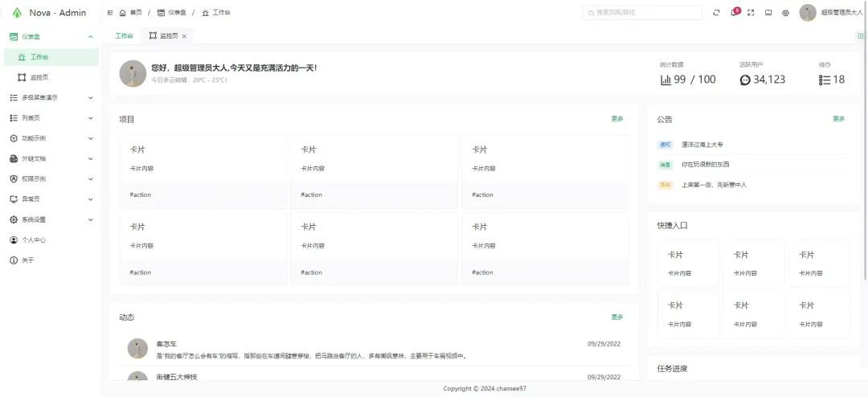Click the large avatar beside 您好 greeting
This screenshot has height=397, width=868.
point(133,74)
